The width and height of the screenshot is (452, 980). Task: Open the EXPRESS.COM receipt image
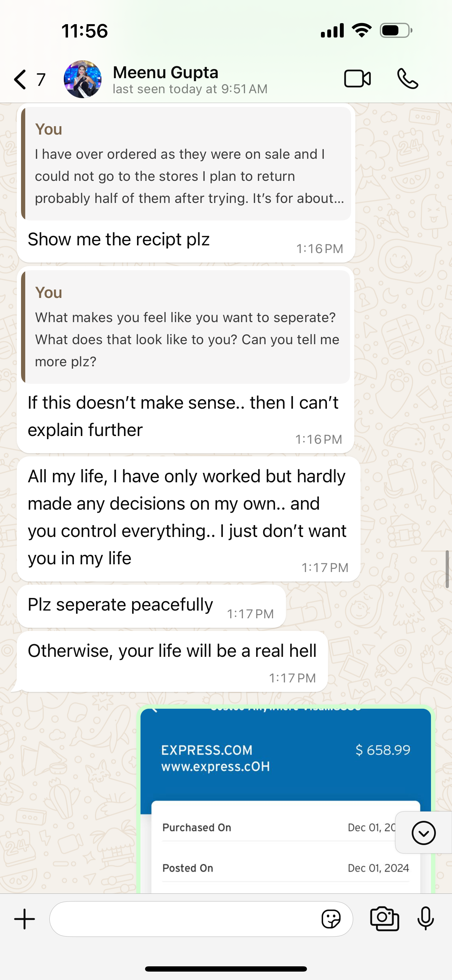coord(285,799)
